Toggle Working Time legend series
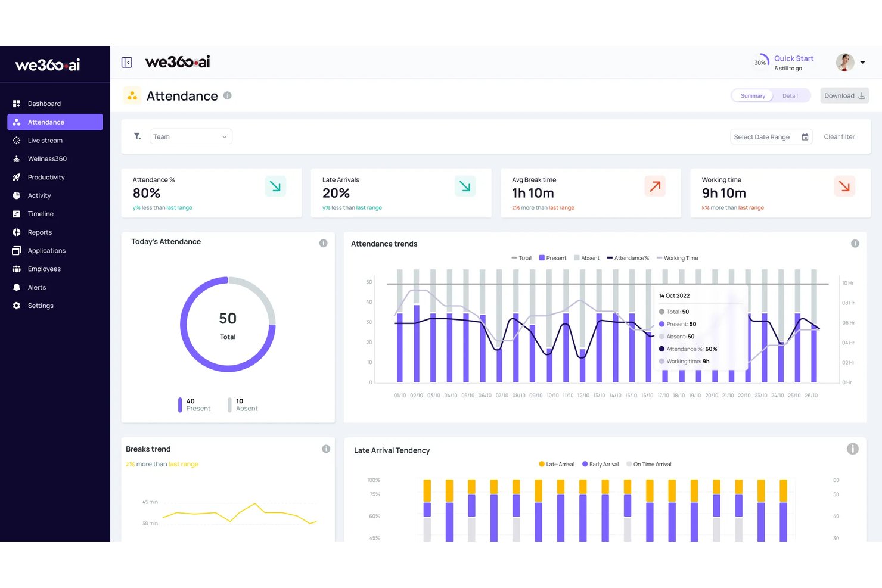882x588 pixels. pos(677,258)
